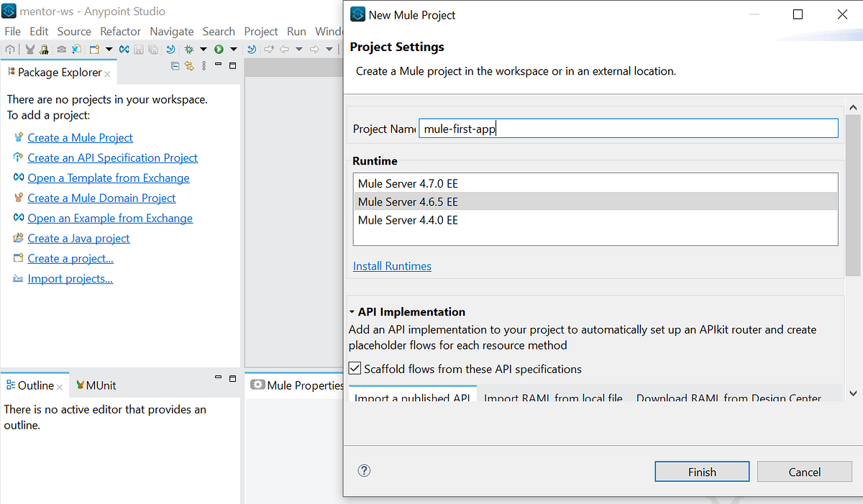Open the Package Explorer view menu icon
The image size is (863, 504).
204,65
